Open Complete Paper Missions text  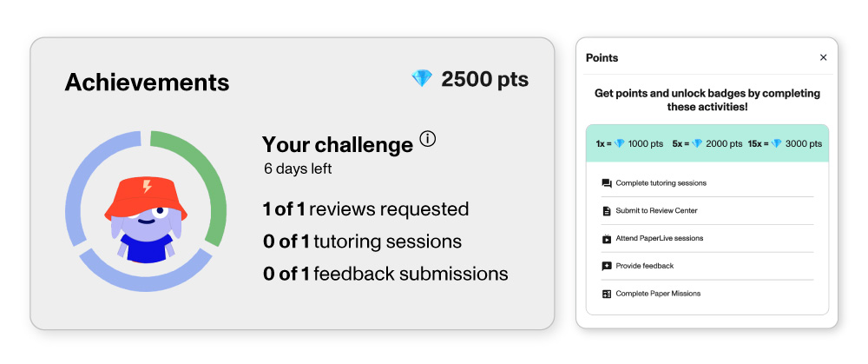[x=658, y=294]
